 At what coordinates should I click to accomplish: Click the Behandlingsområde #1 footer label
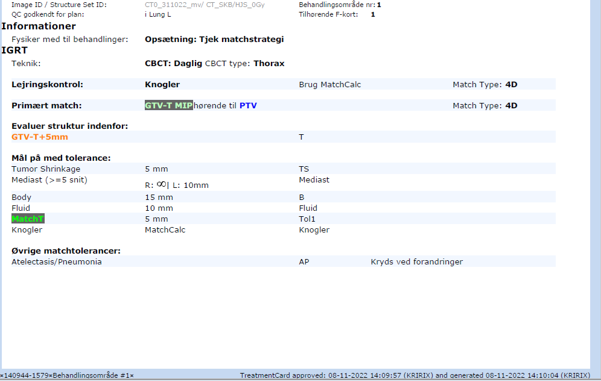point(93,375)
